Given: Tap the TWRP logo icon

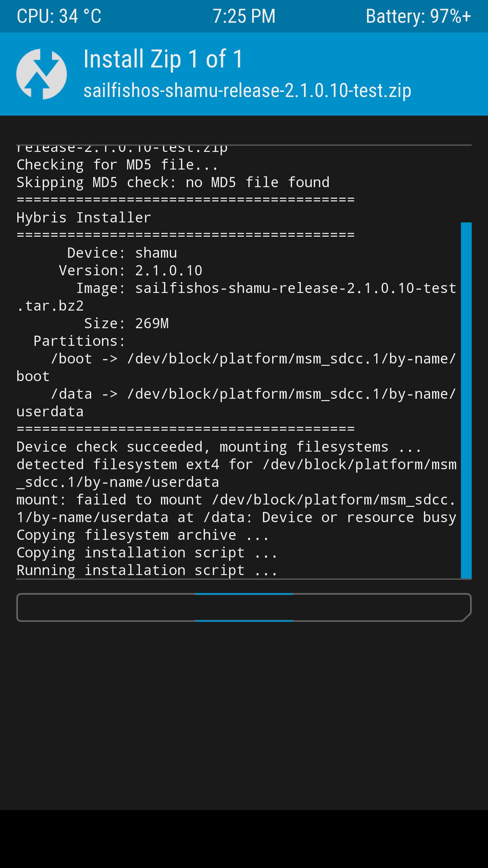Looking at the screenshot, I should (41, 74).
